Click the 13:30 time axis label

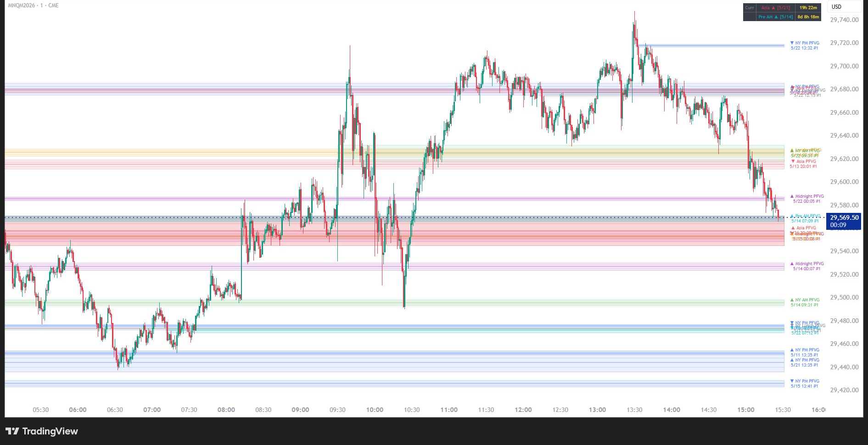(x=634, y=410)
